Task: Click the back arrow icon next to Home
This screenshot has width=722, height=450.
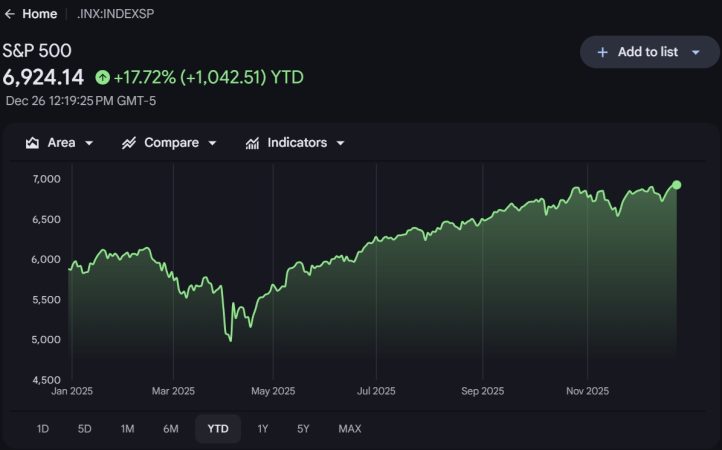Action: (10, 15)
